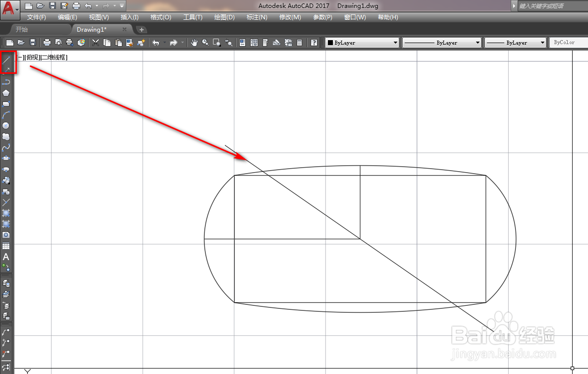The height and width of the screenshot is (374, 588).
Task: Select the Polygon tool
Action: [6, 93]
